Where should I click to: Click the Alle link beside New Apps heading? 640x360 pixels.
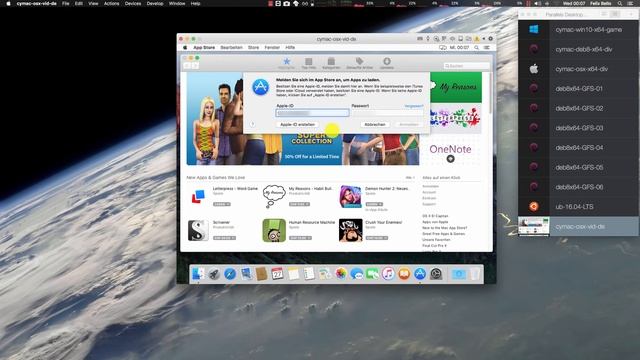click(410, 178)
